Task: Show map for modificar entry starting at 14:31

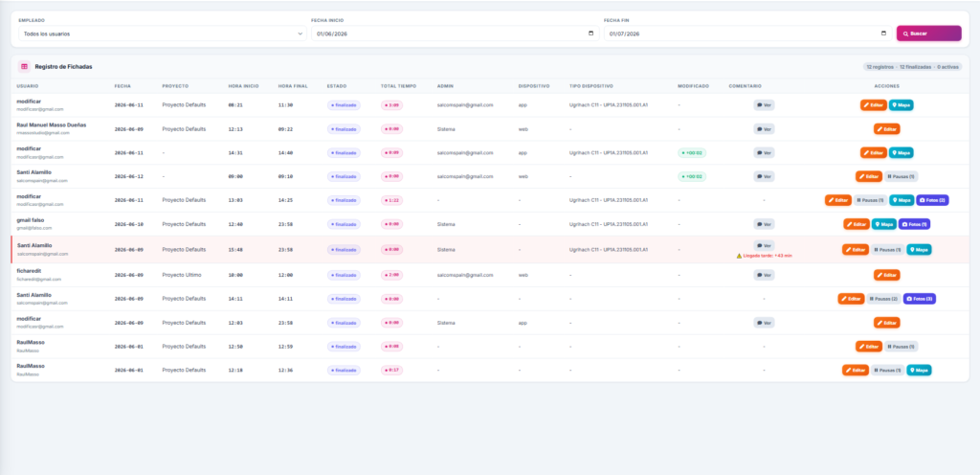Action: click(x=902, y=152)
